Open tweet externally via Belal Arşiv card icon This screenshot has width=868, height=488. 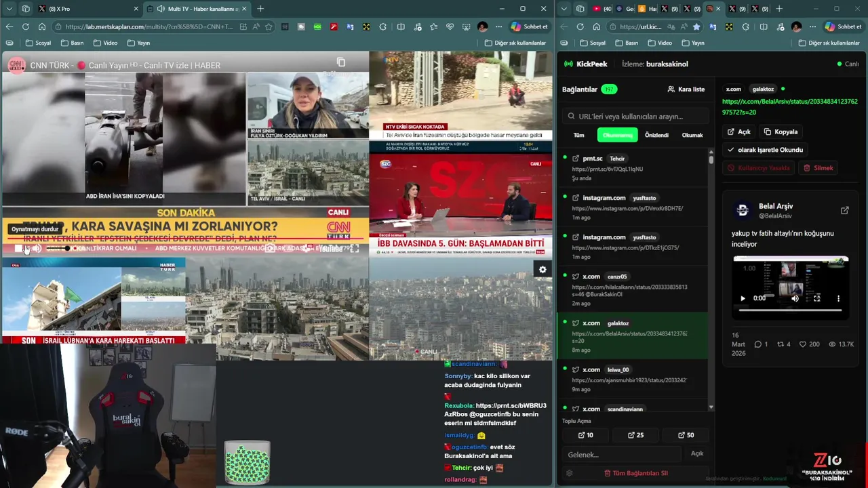click(x=844, y=210)
